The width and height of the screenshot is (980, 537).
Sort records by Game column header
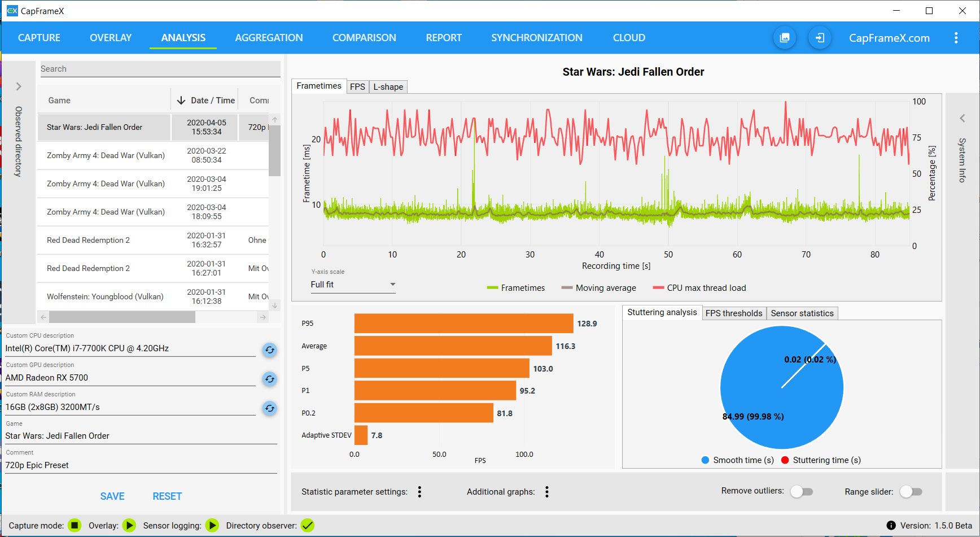[x=59, y=101]
